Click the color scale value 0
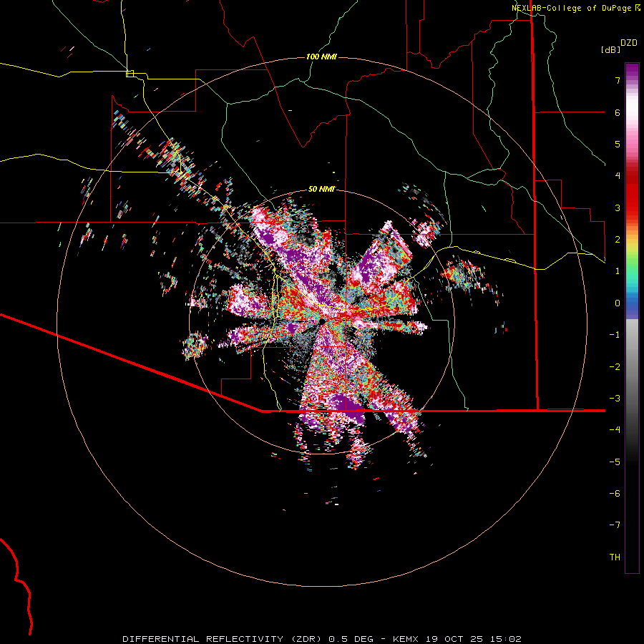Image resolution: width=644 pixels, height=644 pixels. [x=618, y=303]
